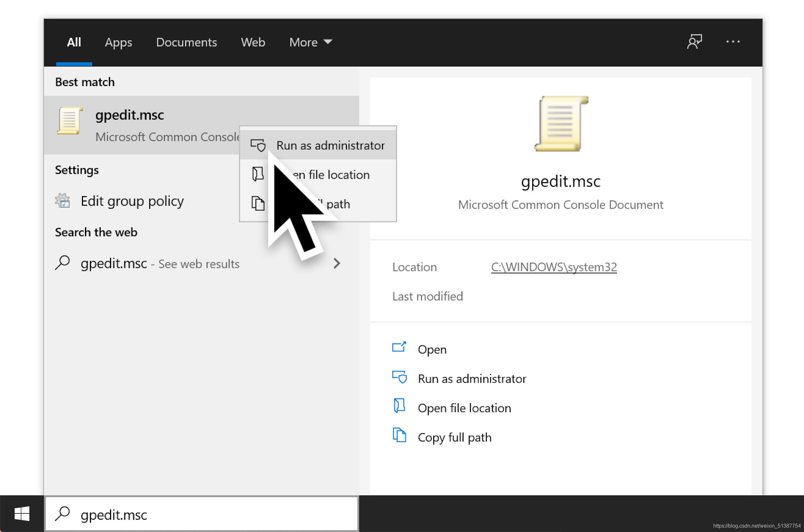804x532 pixels.
Task: Click the shield icon beside context-menu Run as administrator
Action: tap(258, 146)
